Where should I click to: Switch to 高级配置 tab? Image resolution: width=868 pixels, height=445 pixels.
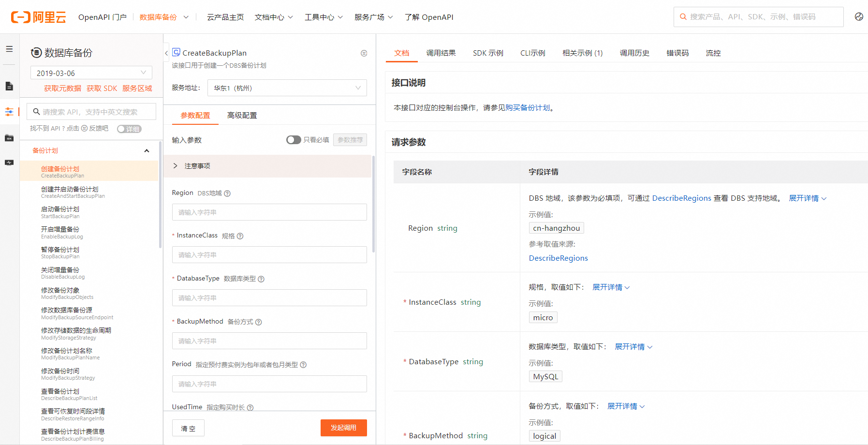pyautogui.click(x=242, y=116)
